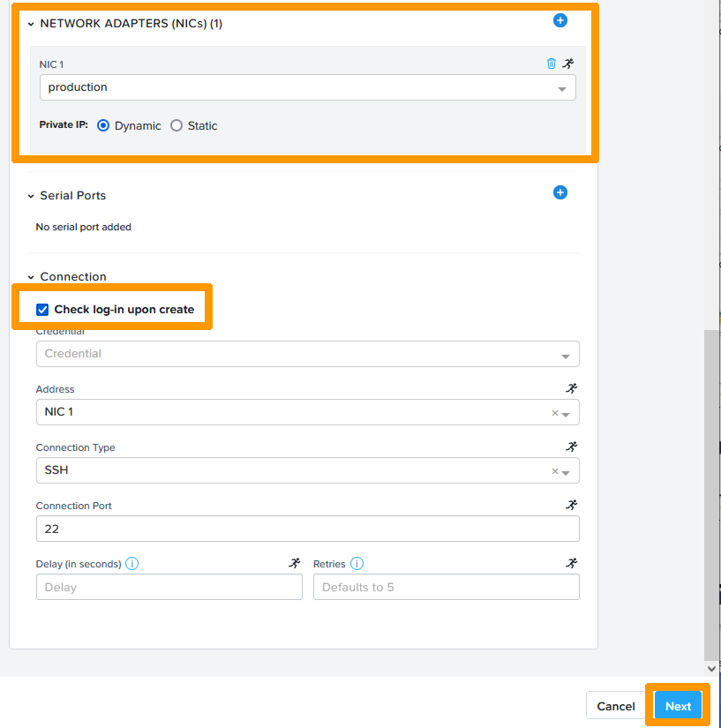
Task: Show info tooltip for Retries
Action: pyautogui.click(x=357, y=564)
